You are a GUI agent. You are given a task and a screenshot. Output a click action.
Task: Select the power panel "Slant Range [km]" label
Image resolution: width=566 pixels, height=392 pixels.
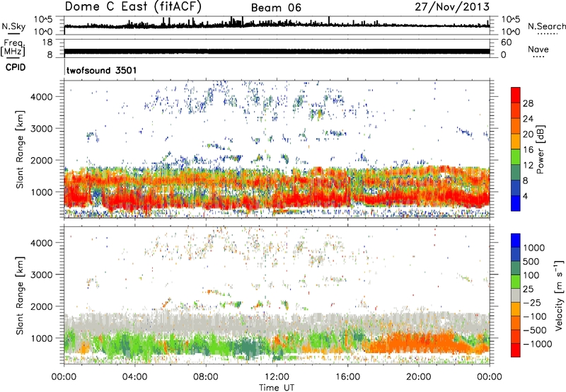20,149
